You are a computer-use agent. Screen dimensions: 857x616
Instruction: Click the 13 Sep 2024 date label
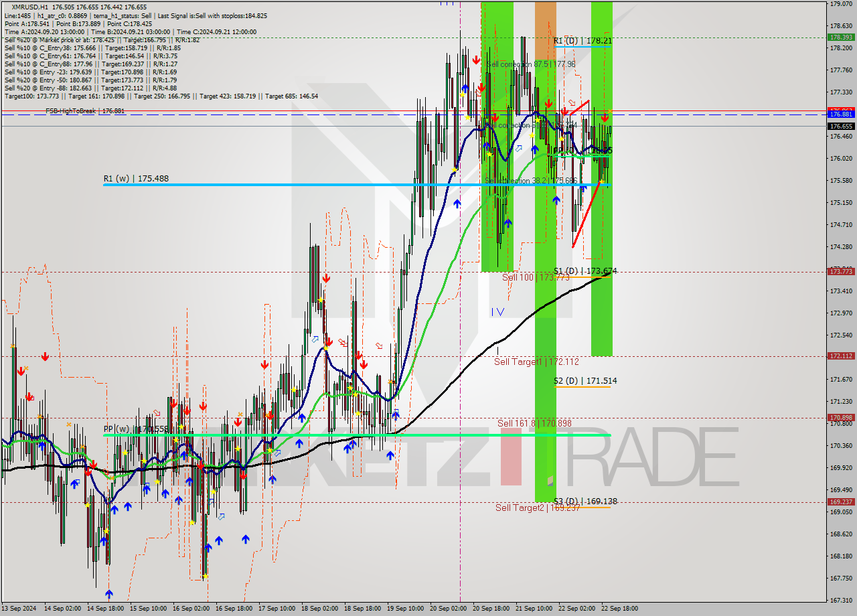(19, 609)
